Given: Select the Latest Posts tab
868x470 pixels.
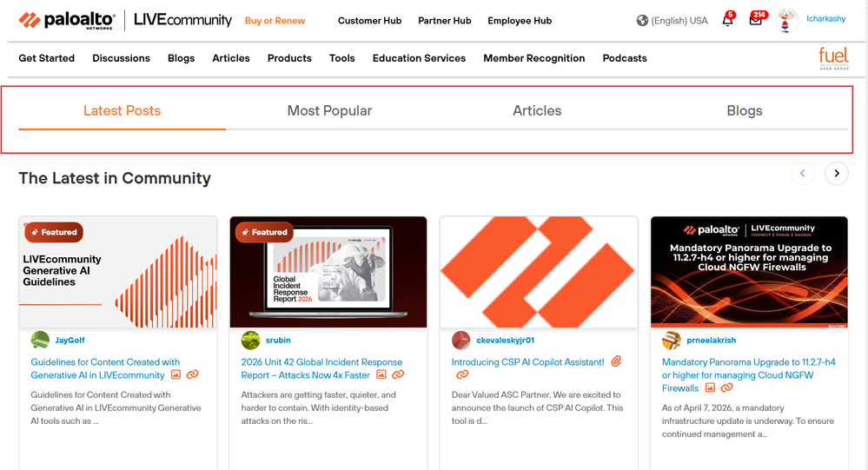Looking at the screenshot, I should [122, 110].
